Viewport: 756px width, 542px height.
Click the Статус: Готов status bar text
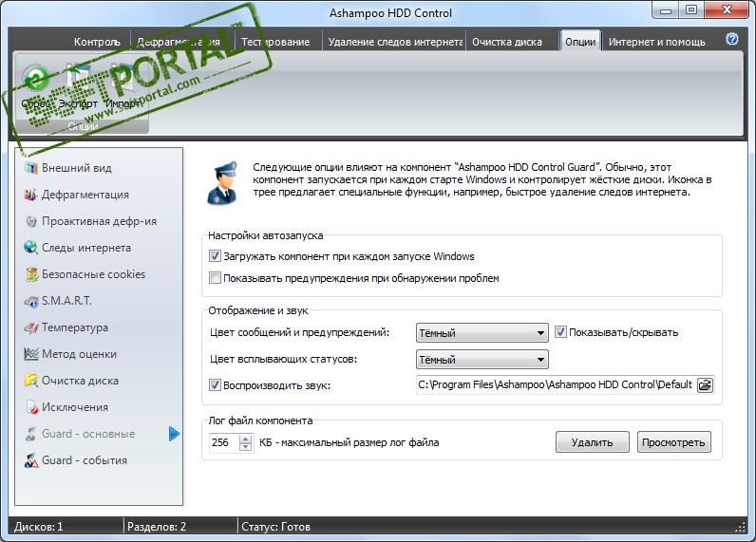(x=275, y=527)
